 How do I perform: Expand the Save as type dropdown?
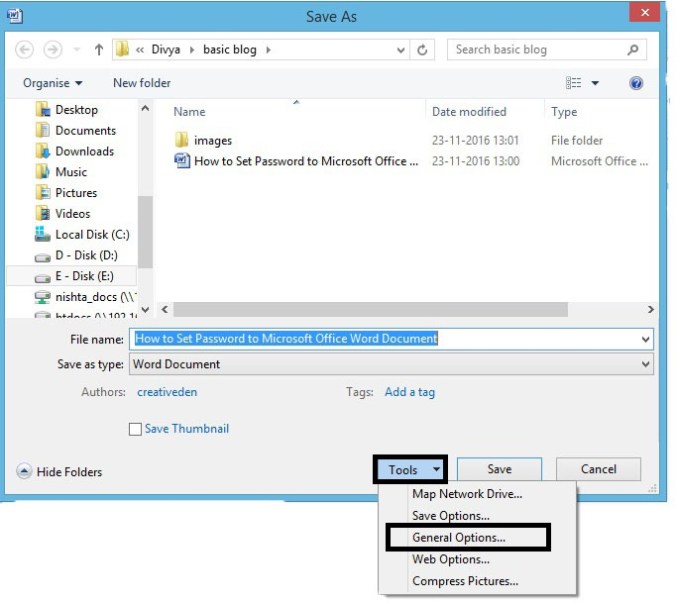tap(645, 365)
